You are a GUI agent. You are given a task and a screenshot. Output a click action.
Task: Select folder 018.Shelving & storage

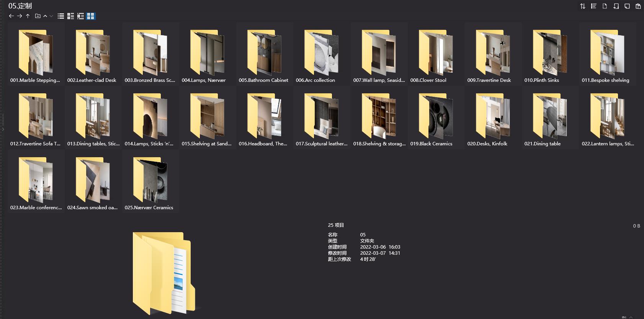379,117
